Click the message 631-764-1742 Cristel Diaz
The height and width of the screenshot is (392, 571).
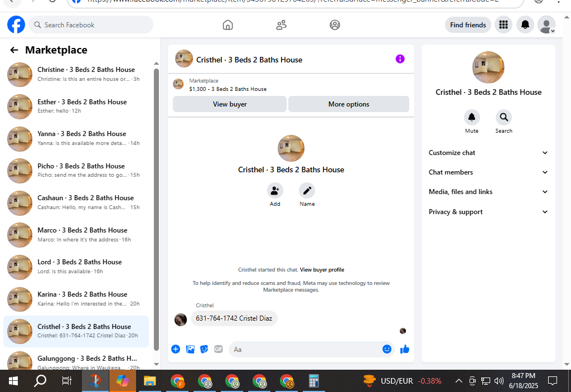234,318
